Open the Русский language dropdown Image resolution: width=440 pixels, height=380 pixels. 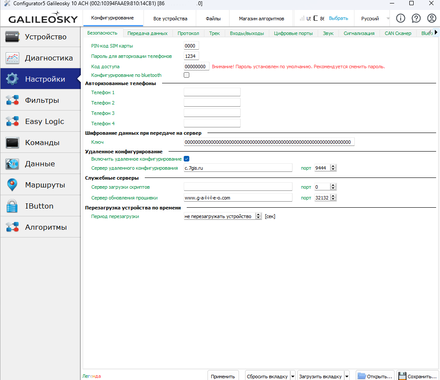375,19
